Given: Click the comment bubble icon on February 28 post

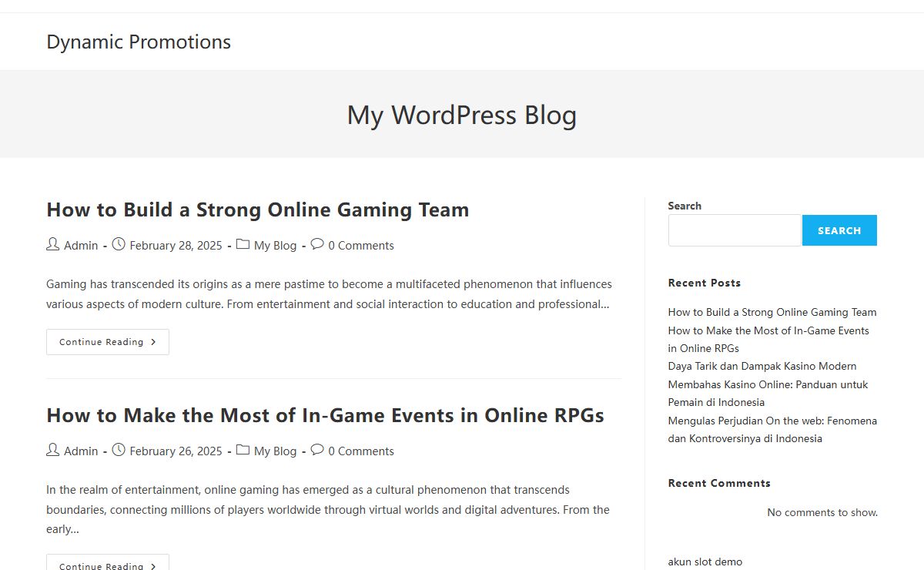Looking at the screenshot, I should tap(317, 245).
